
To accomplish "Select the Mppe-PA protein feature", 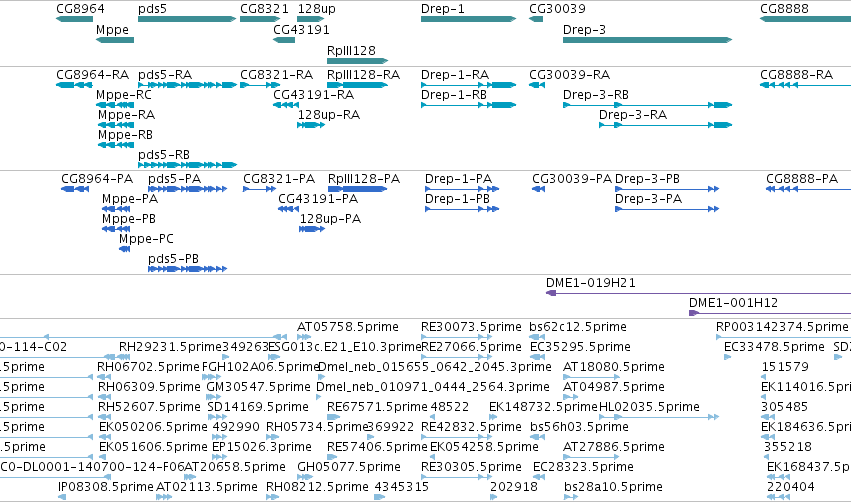I will pyautogui.click(x=116, y=209).
